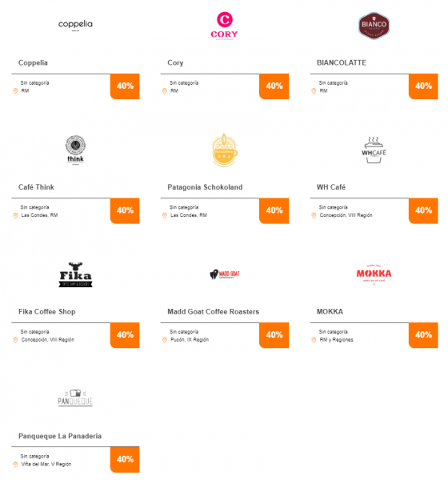The width and height of the screenshot is (448, 480).
Task: Click the location pin beside Pucón, IX Región
Action: (165, 340)
